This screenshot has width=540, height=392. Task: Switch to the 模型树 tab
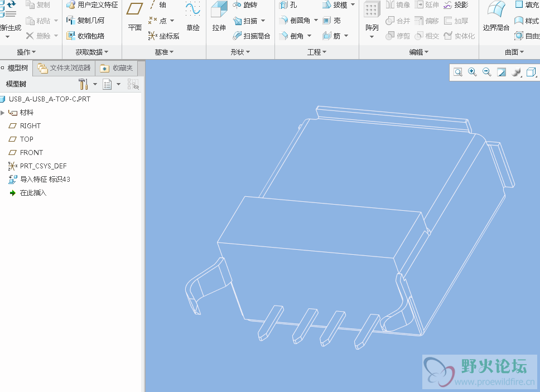(x=16, y=68)
